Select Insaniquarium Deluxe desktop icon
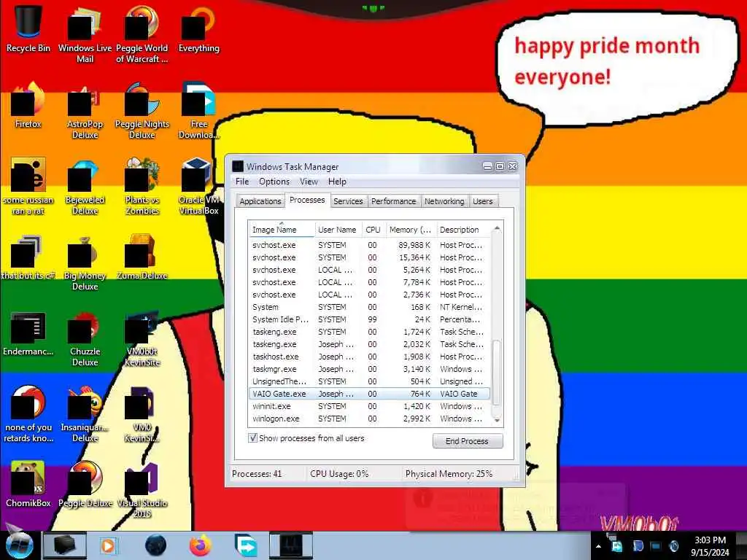Image resolution: width=747 pixels, height=560 pixels. click(85, 414)
